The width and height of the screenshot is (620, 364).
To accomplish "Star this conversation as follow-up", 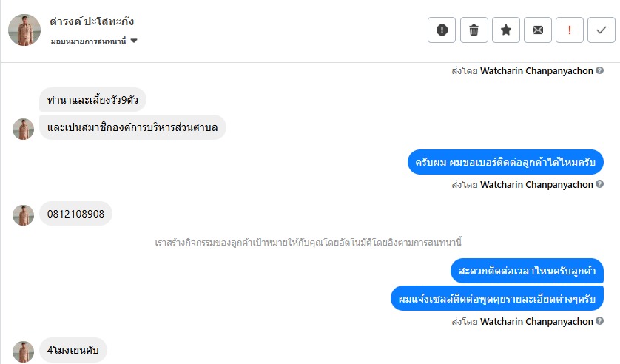I will [506, 30].
